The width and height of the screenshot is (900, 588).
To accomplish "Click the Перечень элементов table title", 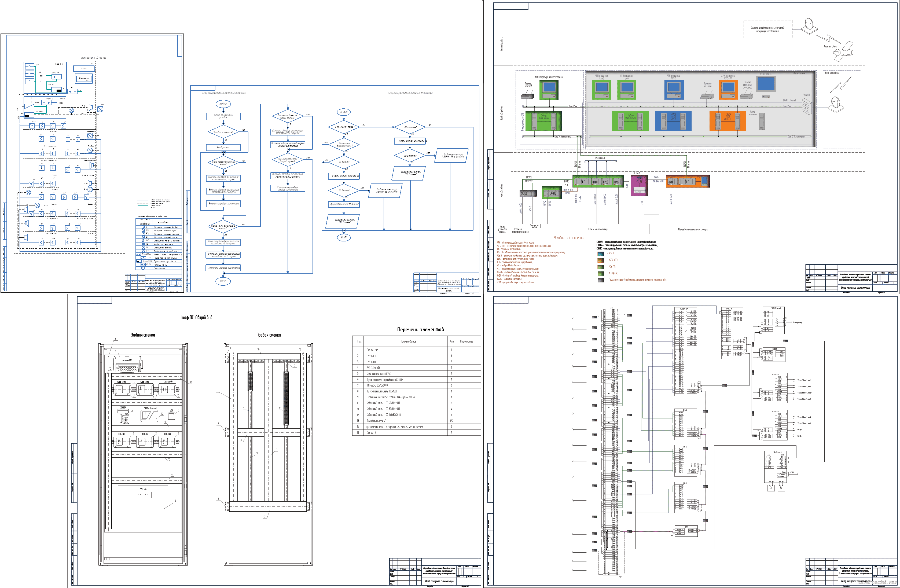I will pyautogui.click(x=420, y=329).
